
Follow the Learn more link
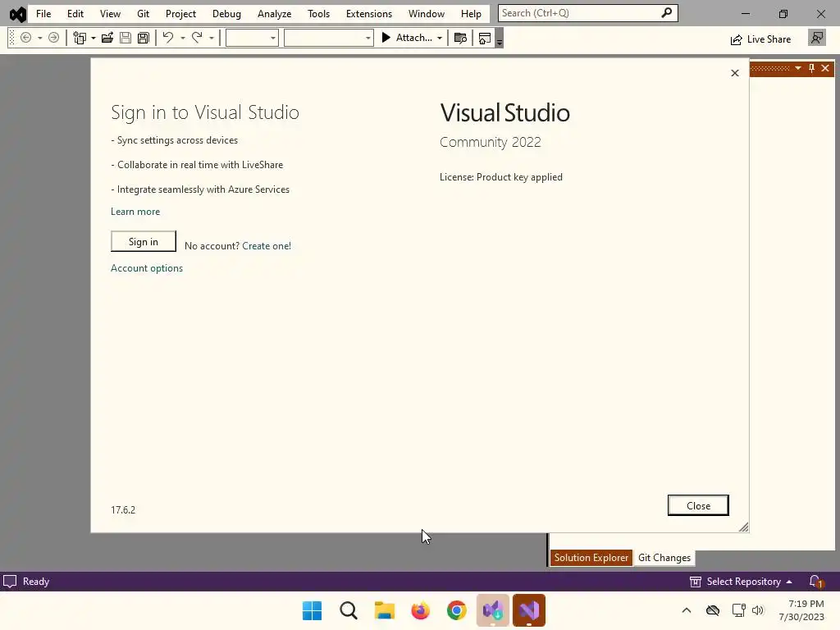click(x=135, y=212)
